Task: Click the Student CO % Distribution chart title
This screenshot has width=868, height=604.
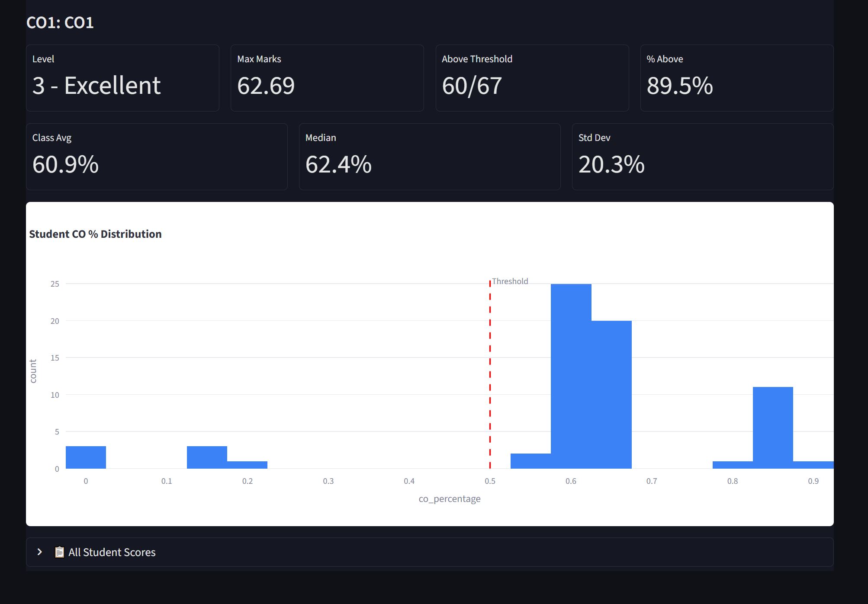Action: (x=95, y=234)
